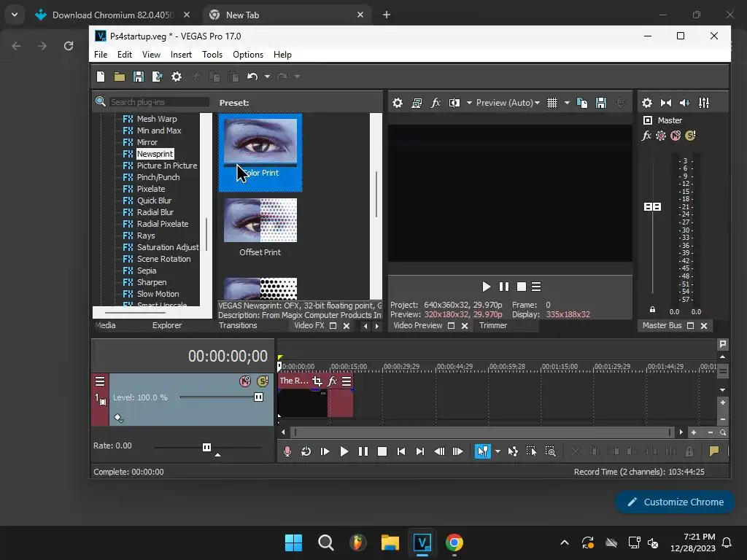Click Downmix output icon in Master Bus

(x=666, y=103)
